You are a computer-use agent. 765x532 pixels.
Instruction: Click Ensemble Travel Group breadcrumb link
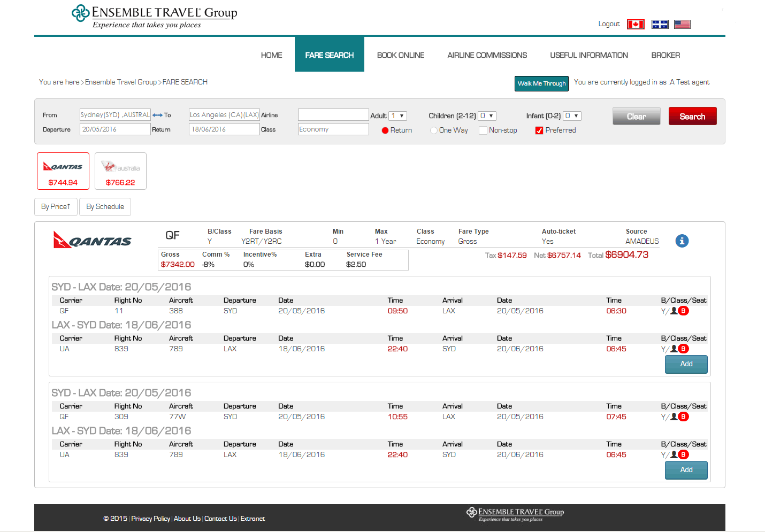click(121, 82)
